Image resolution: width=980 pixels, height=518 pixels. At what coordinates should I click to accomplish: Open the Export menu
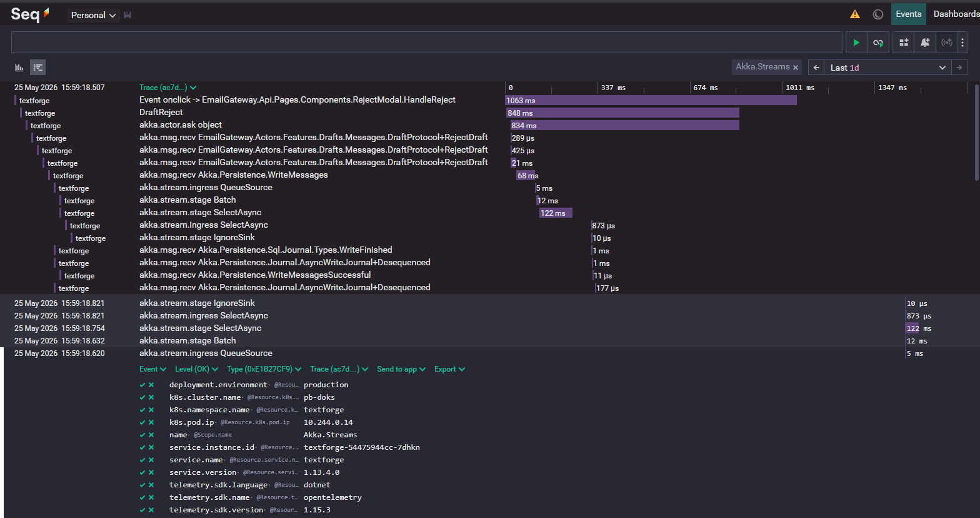point(449,369)
